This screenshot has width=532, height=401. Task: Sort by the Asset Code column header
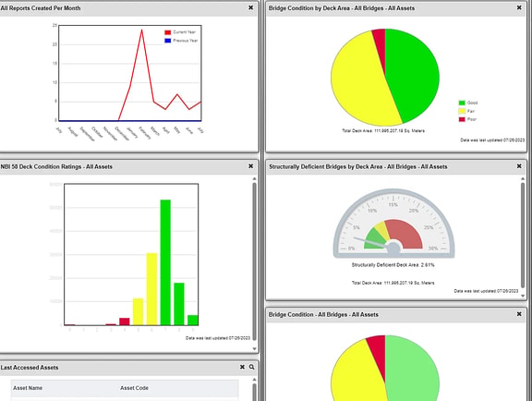134,388
